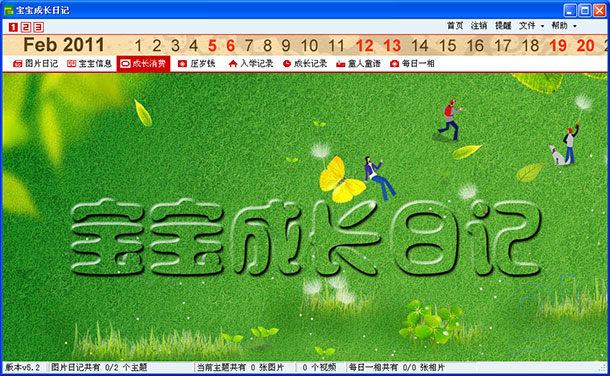Select the highlighted 成长消费 tab
Image resolution: width=610 pixels, height=376 pixels.
143,63
